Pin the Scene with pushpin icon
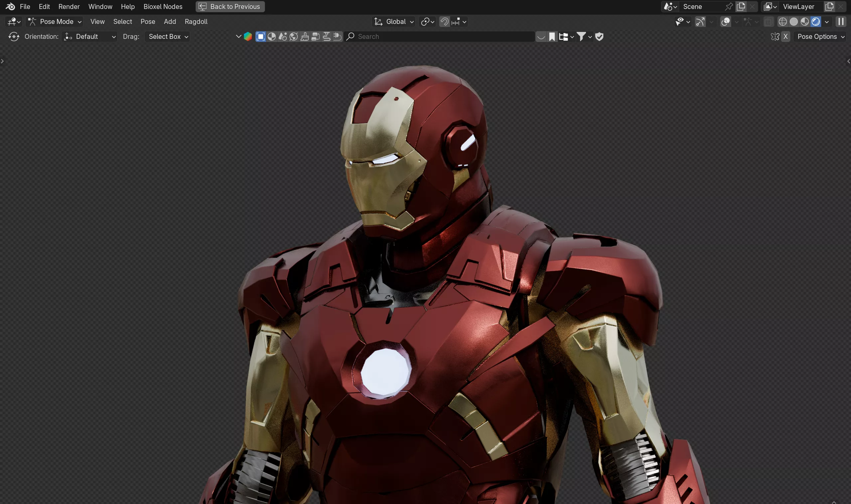Viewport: 851px width, 504px height. (x=729, y=6)
